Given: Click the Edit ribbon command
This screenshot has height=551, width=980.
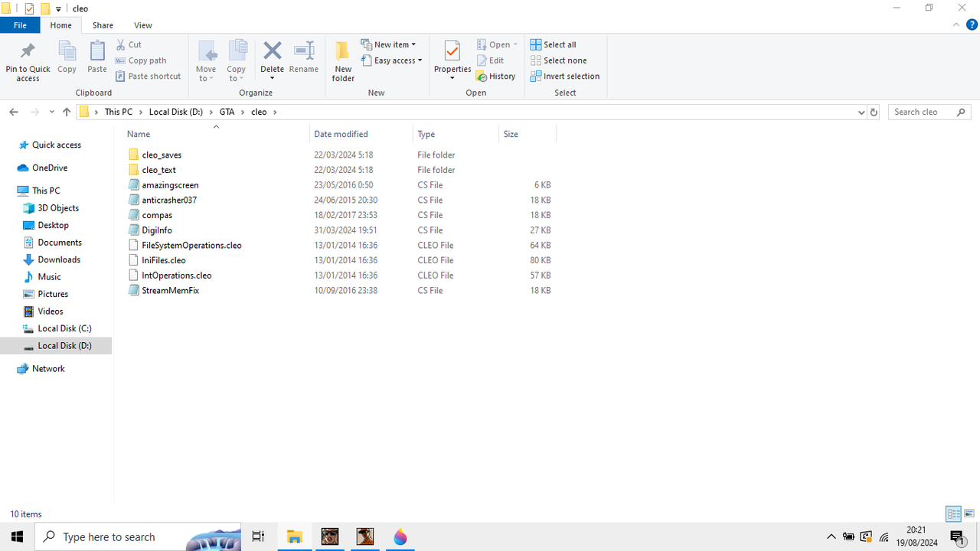Looking at the screenshot, I should coord(490,60).
